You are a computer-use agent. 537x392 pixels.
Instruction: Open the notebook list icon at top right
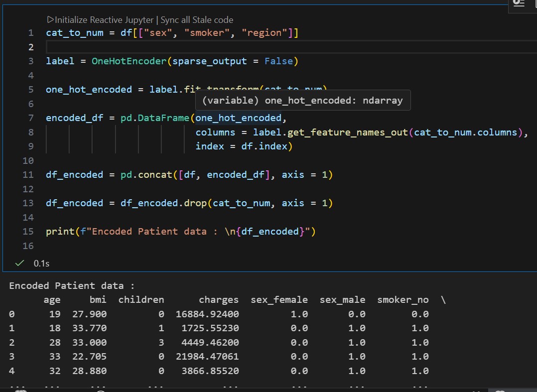coord(519,4)
